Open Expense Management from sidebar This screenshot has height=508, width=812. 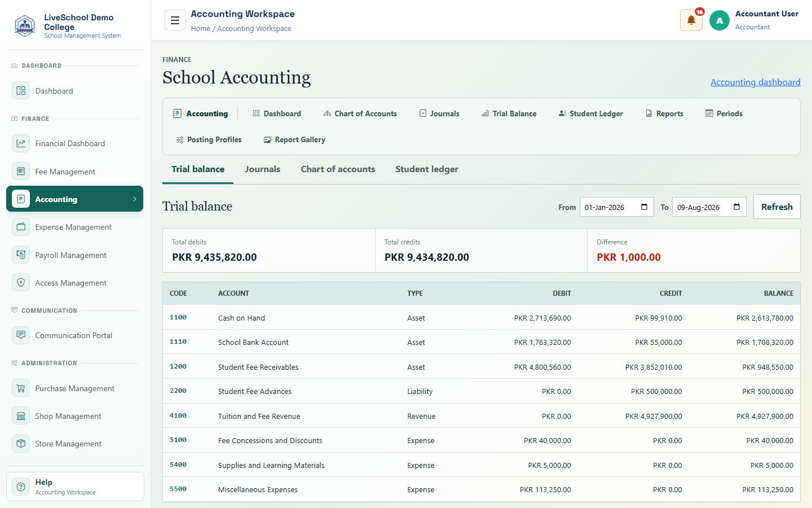tap(74, 227)
